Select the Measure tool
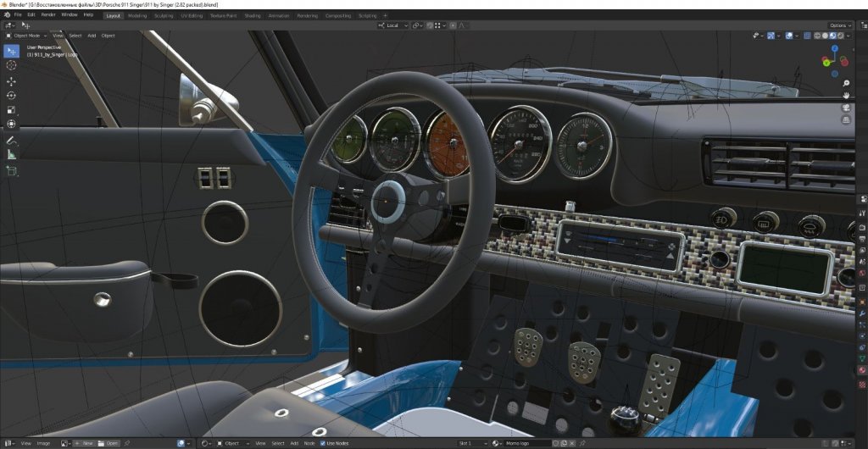 coord(12,155)
